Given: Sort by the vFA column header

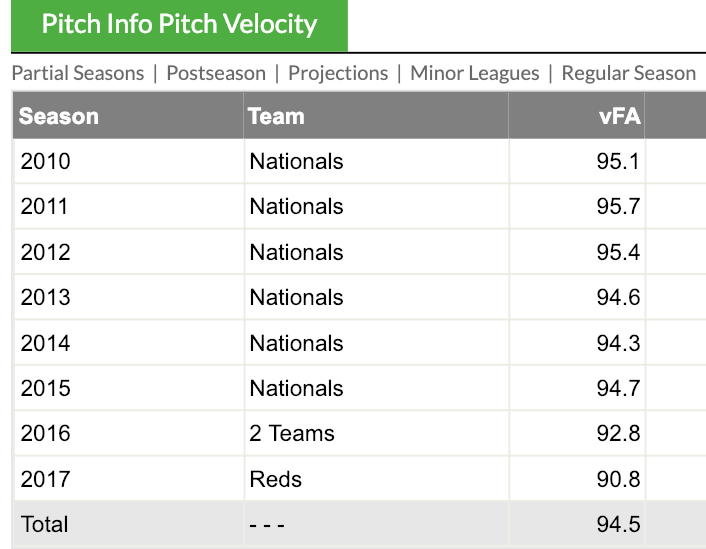Looking at the screenshot, I should click(619, 116).
